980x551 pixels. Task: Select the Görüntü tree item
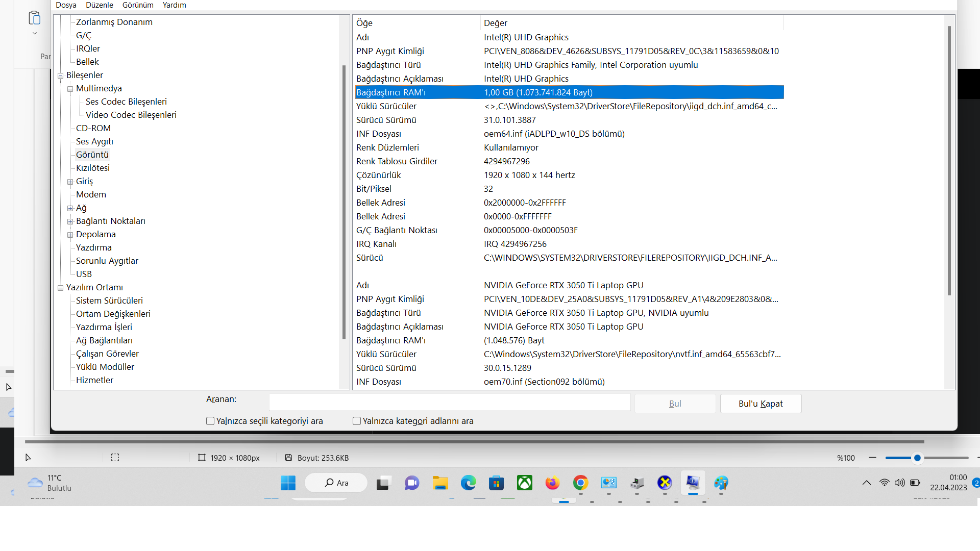coord(92,155)
